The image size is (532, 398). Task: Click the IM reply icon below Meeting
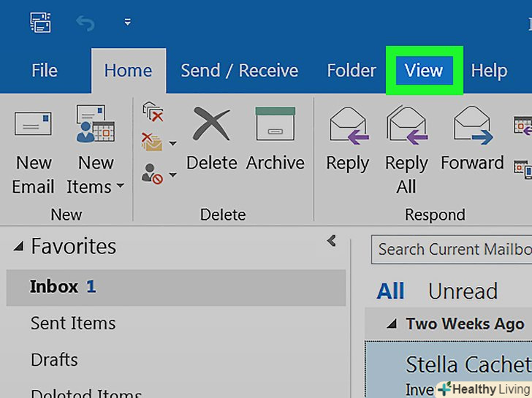[522, 169]
